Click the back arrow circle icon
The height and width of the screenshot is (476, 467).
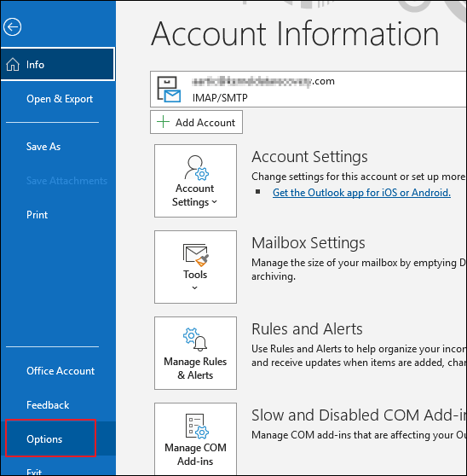point(13,27)
